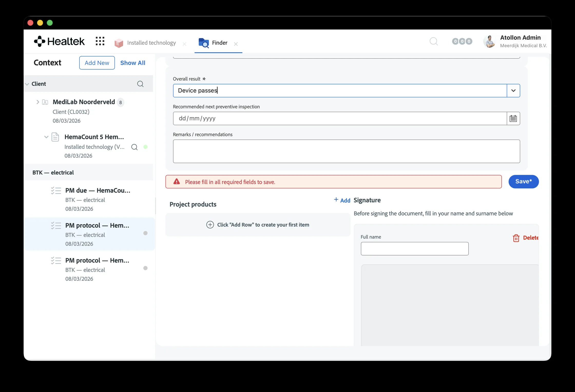Click the Project products heading
The width and height of the screenshot is (575, 392).
[x=193, y=204]
